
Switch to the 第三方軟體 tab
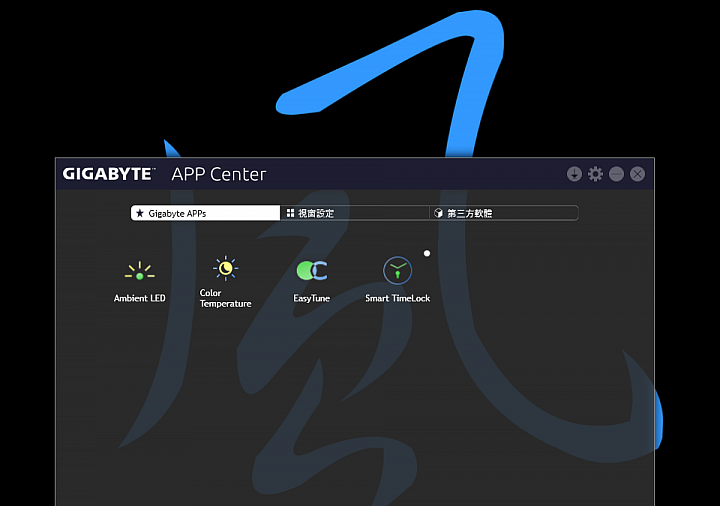tap(504, 213)
